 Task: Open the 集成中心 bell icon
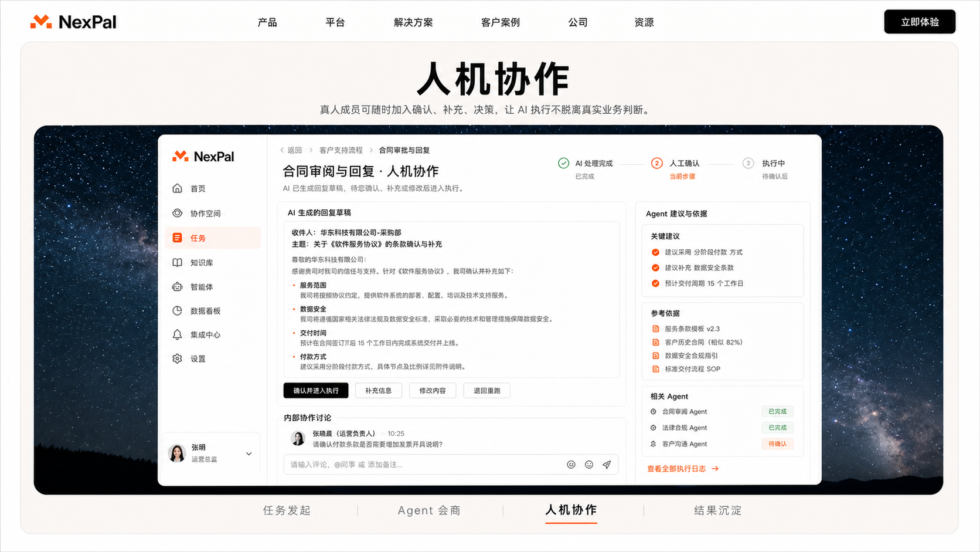177,334
